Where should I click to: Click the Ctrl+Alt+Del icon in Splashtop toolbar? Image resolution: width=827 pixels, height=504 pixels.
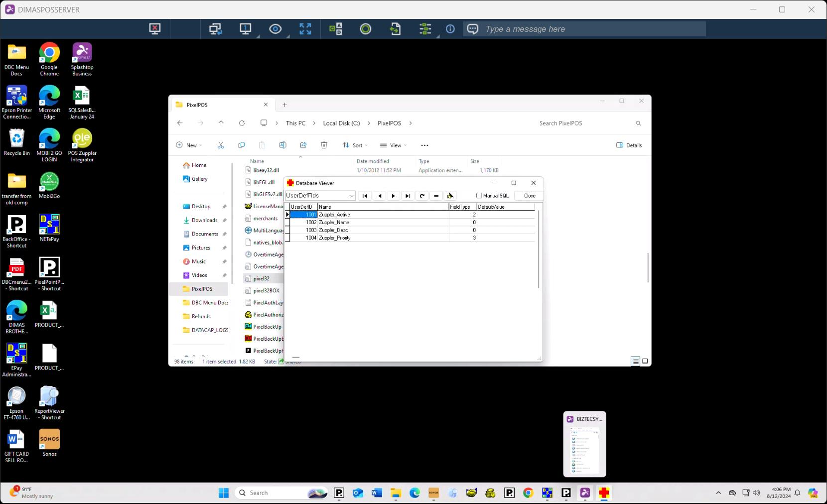click(336, 29)
